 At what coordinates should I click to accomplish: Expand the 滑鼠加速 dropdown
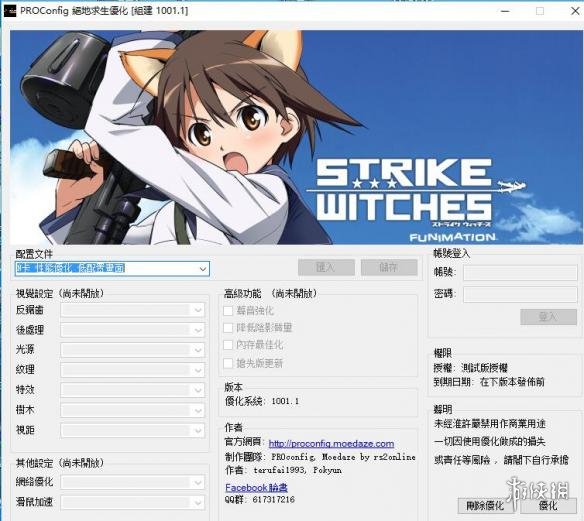pos(132,503)
